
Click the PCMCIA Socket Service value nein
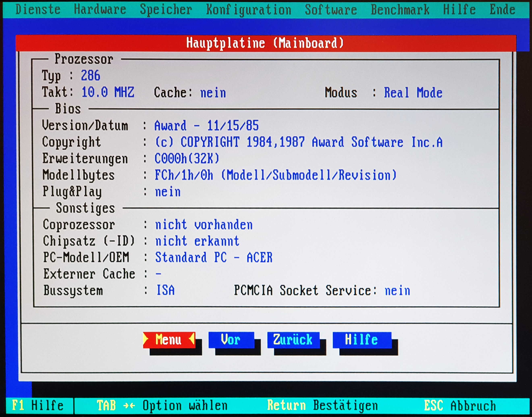[397, 291]
